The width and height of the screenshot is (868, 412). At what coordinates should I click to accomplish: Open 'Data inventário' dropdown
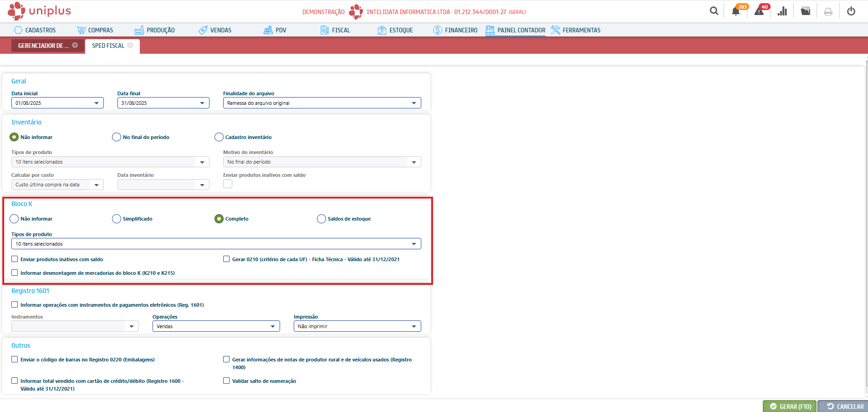(x=163, y=185)
